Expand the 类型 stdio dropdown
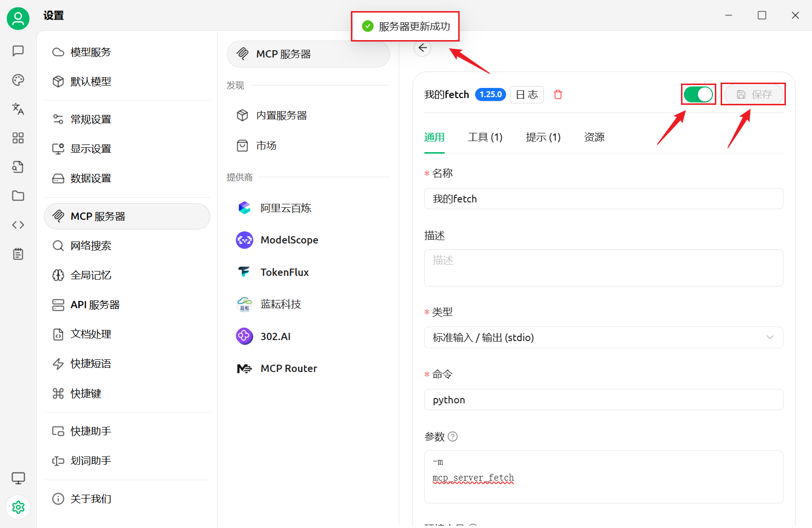 tap(604, 338)
